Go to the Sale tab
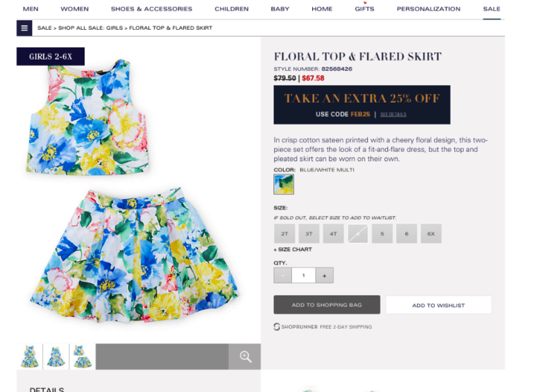The image size is (534, 392). click(492, 9)
